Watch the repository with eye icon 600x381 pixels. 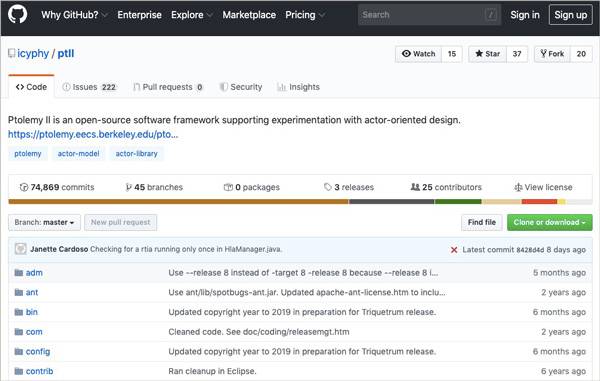tap(418, 54)
